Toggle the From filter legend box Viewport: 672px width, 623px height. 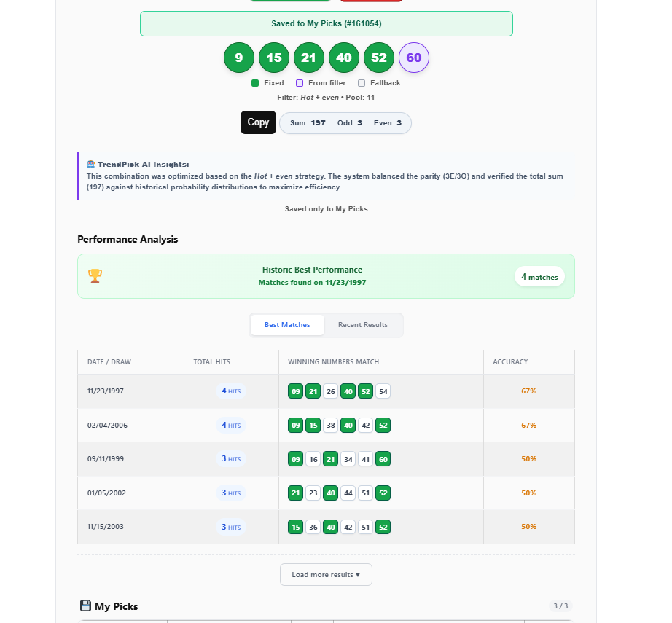coord(300,83)
